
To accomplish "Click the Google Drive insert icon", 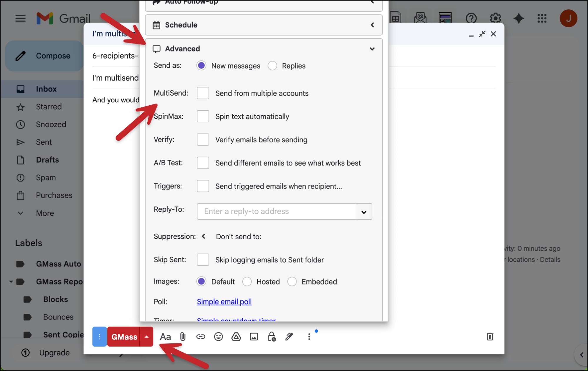I will [236, 337].
